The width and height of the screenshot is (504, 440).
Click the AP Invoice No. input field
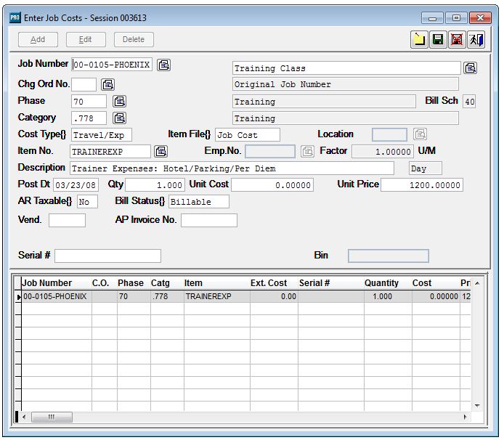click(209, 221)
